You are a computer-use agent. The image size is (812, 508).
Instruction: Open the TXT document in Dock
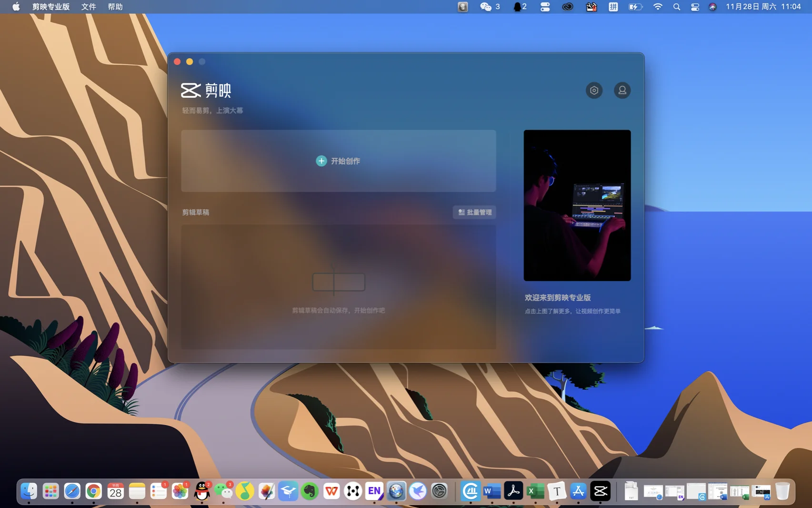click(x=631, y=491)
